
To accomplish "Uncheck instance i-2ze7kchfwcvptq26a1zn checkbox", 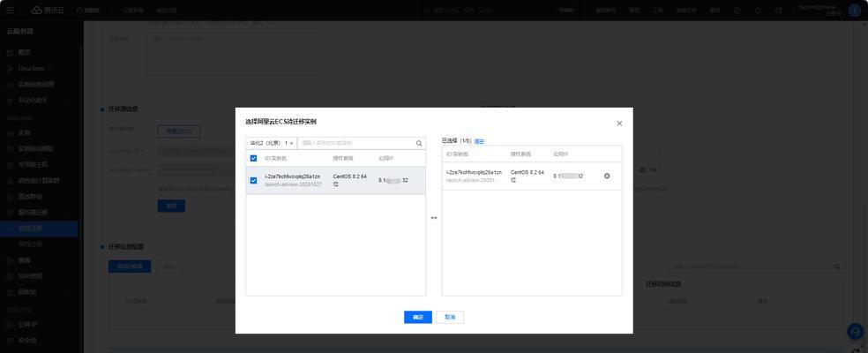I will (x=253, y=180).
